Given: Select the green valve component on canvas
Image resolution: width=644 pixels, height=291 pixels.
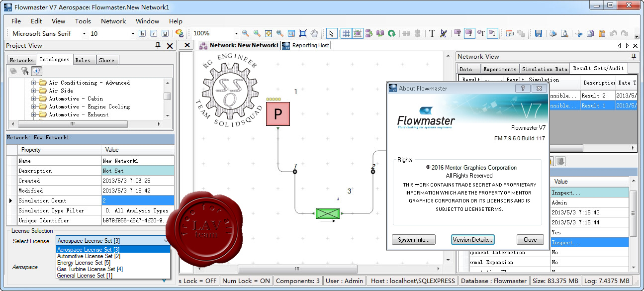Looking at the screenshot, I should coord(328,213).
